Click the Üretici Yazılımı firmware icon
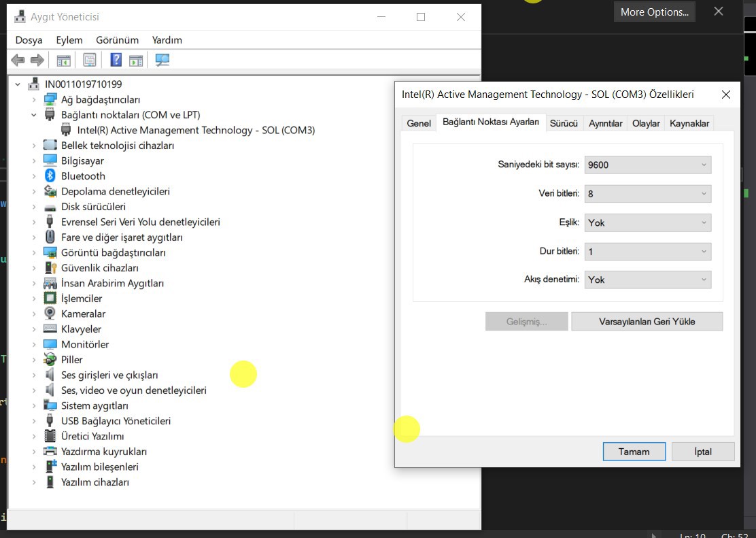This screenshot has height=538, width=756. 50,436
